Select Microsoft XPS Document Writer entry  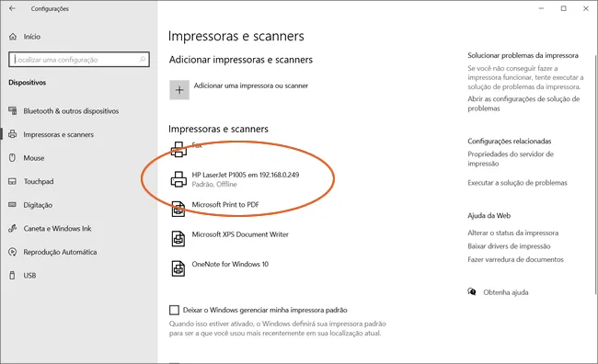coord(240,234)
